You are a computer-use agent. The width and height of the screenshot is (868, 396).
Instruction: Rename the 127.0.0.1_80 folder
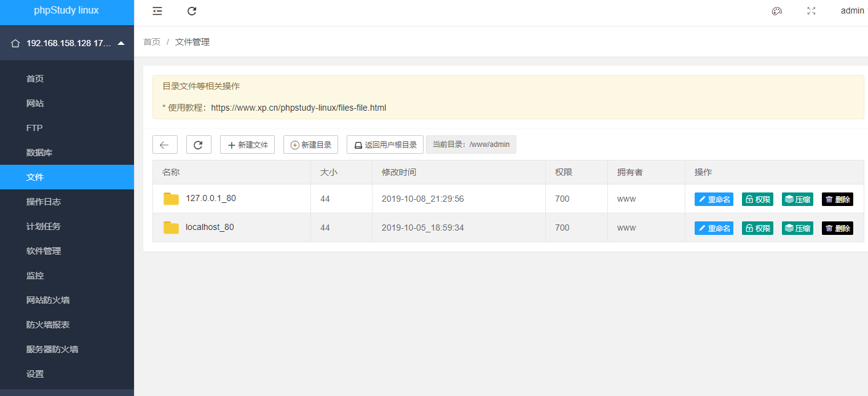click(x=714, y=199)
